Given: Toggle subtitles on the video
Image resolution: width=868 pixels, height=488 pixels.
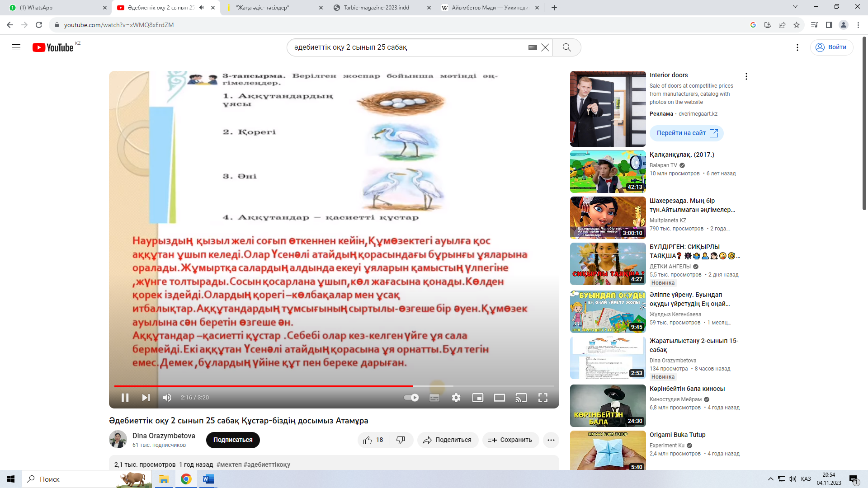Looking at the screenshot, I should click(x=434, y=398).
